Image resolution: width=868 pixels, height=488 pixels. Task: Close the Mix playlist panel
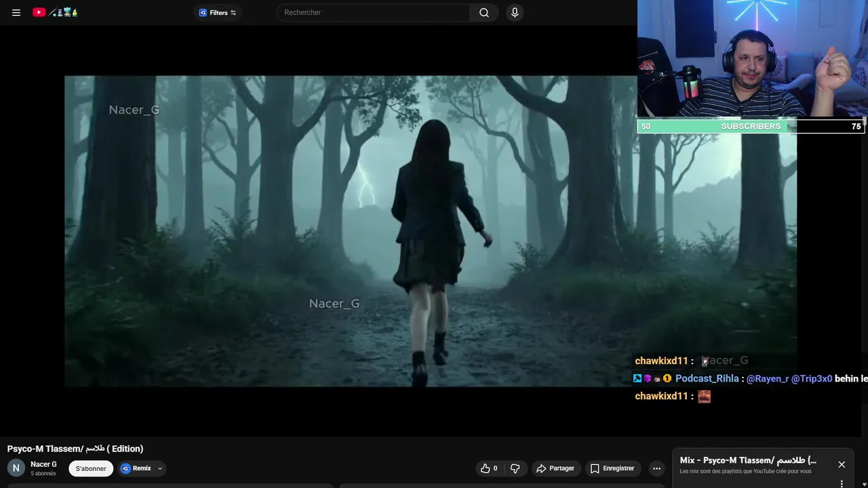(842, 464)
